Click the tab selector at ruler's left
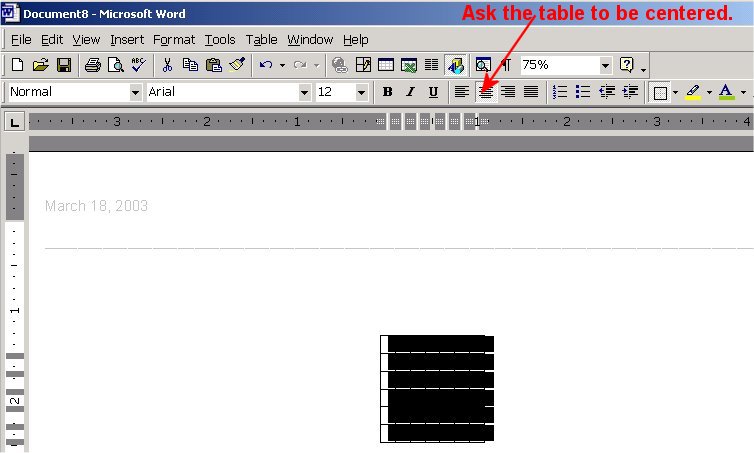Image resolution: width=754 pixels, height=453 pixels. click(15, 122)
